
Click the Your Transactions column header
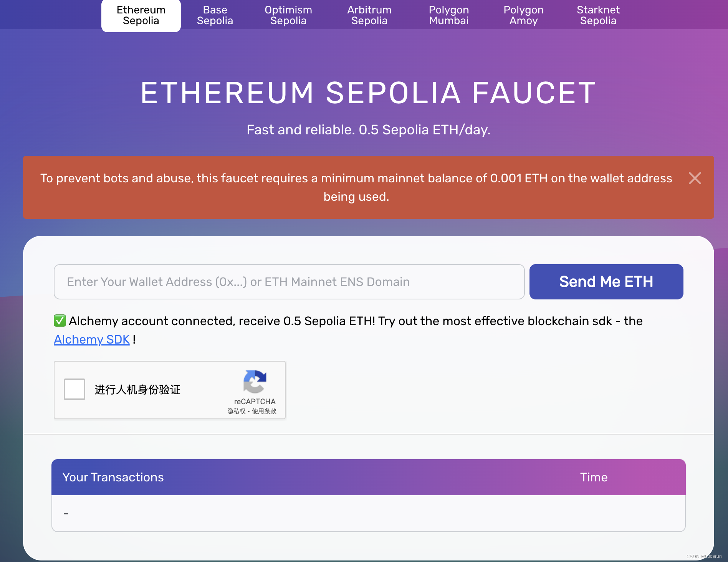tap(113, 477)
